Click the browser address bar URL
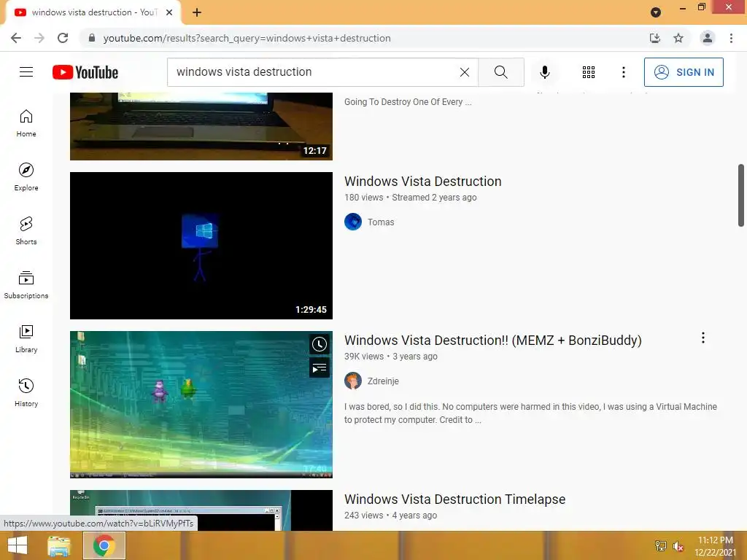Viewport: 747px width, 560px height. (247, 38)
